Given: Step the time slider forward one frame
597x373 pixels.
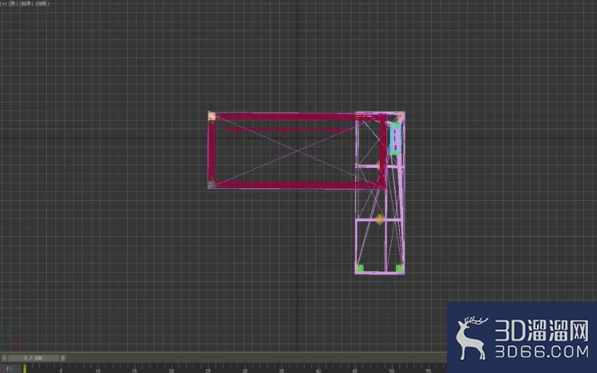Looking at the screenshot, I should pos(63,358).
